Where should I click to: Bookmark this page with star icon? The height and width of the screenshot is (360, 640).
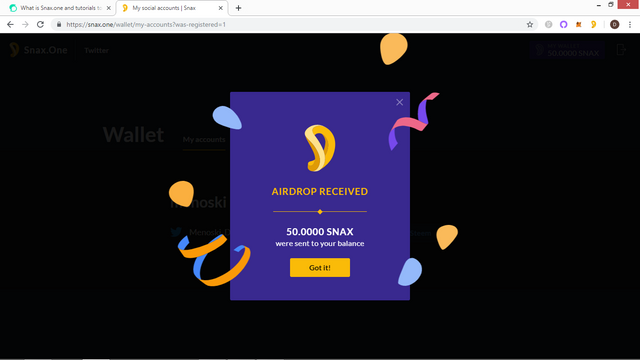click(530, 24)
